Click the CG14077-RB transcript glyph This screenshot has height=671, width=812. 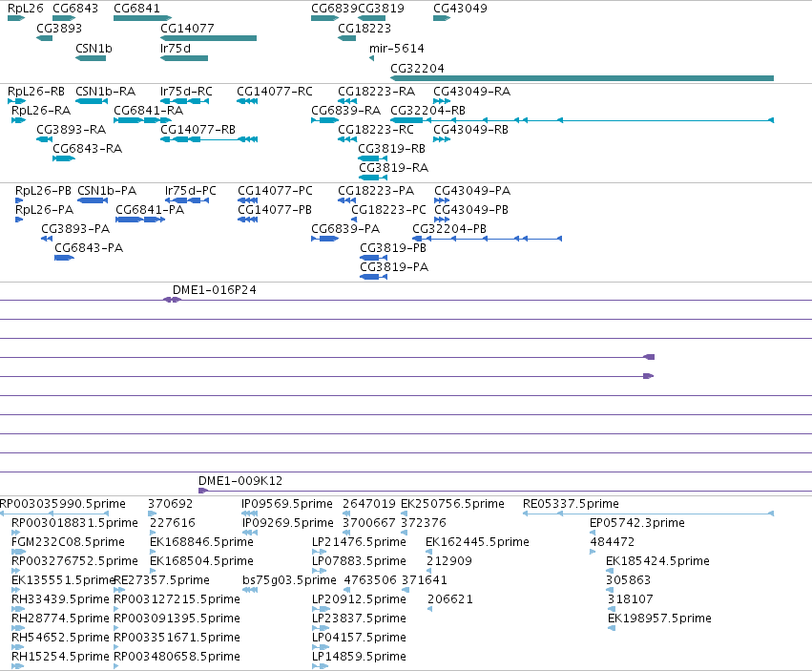click(209, 139)
